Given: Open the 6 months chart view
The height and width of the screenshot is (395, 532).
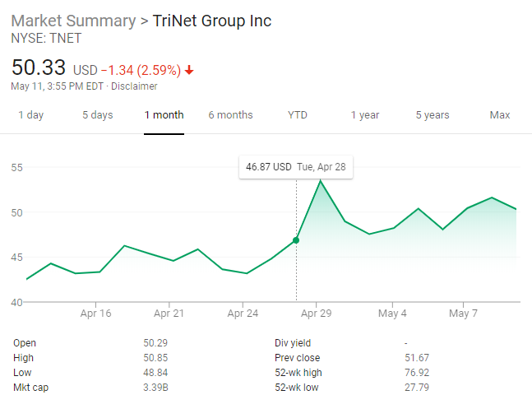Looking at the screenshot, I should point(230,115).
